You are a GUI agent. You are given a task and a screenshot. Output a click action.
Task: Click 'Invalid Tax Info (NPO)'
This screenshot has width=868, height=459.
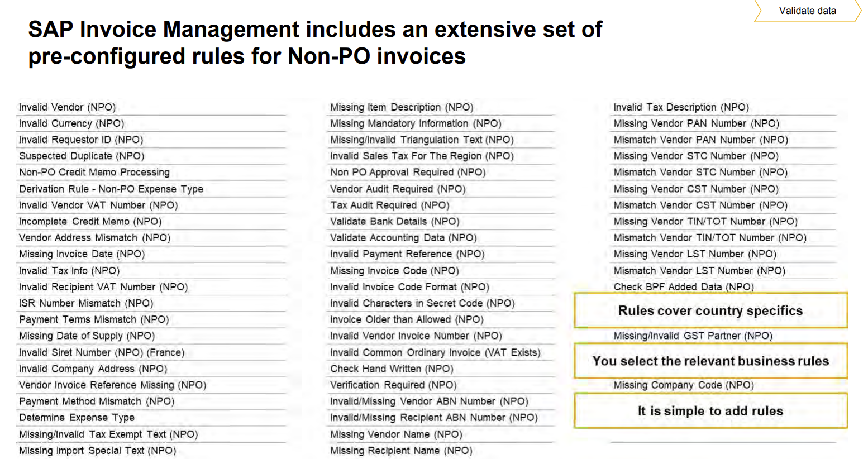click(69, 270)
